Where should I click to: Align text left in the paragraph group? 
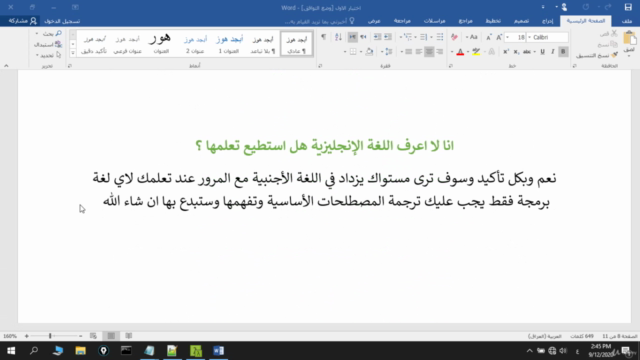(x=419, y=52)
